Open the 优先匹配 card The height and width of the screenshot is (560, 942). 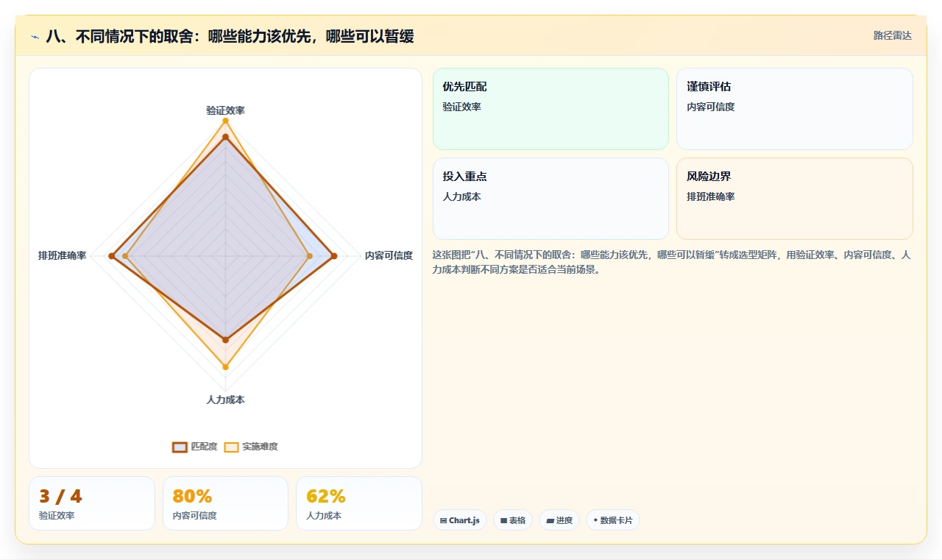pyautogui.click(x=550, y=109)
